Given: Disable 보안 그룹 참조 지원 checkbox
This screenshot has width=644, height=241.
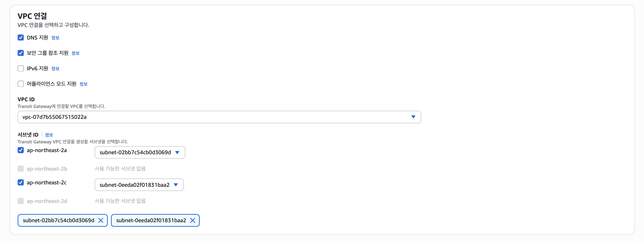Looking at the screenshot, I should (x=21, y=53).
